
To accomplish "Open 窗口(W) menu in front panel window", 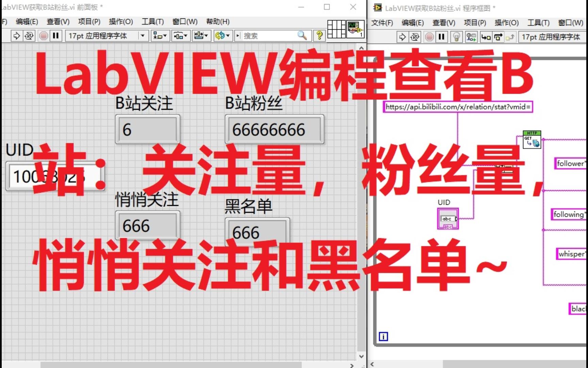I will click(185, 22).
